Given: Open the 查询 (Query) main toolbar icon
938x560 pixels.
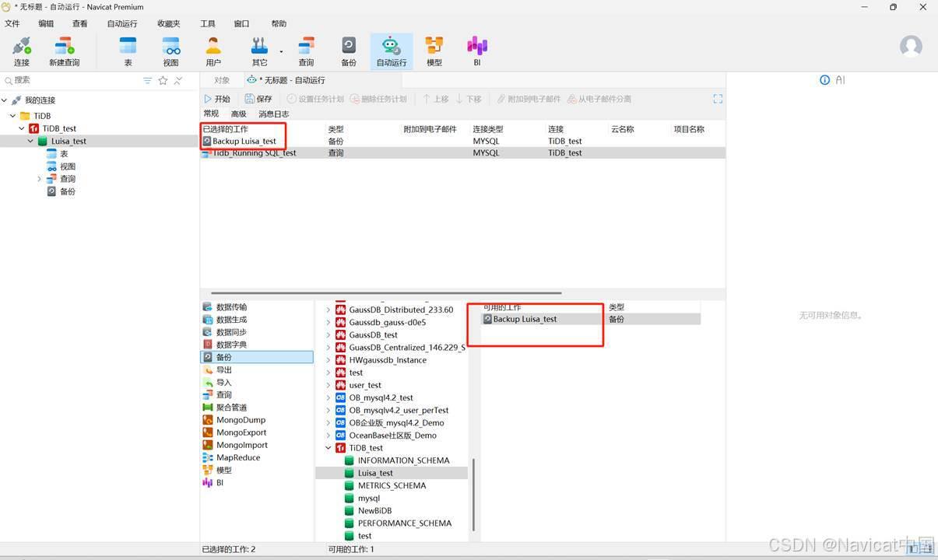Looking at the screenshot, I should pyautogui.click(x=306, y=51).
